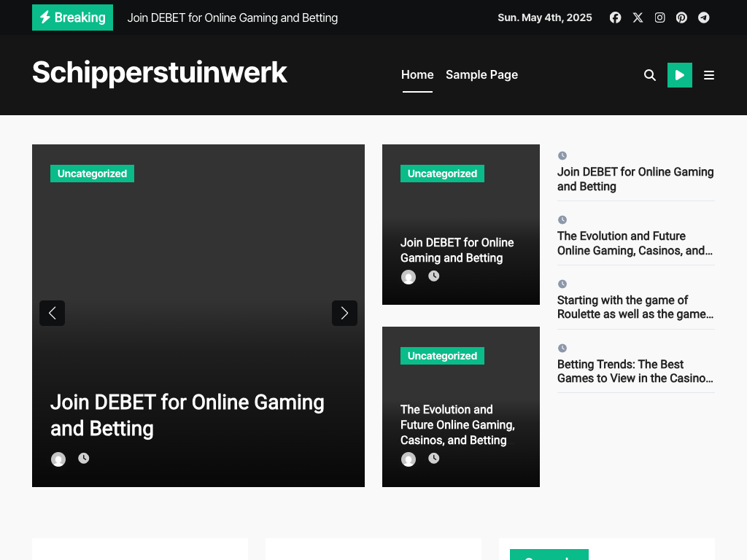Screen dimensions: 747x560
Task: Click clock icon above Starting with Roulette item
Action: tap(562, 284)
